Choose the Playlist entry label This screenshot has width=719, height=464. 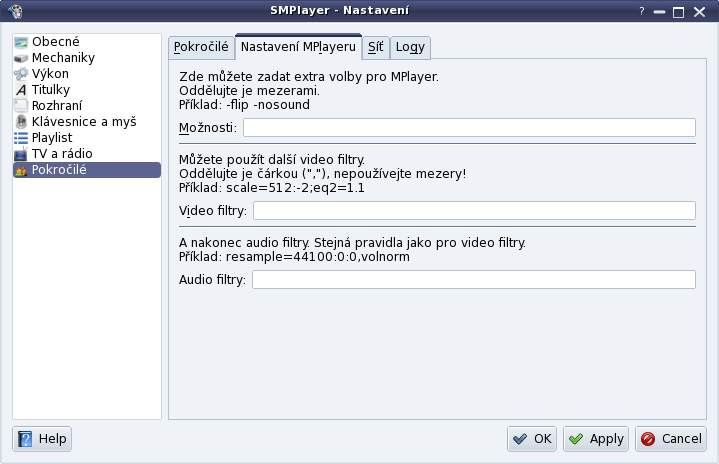(52, 138)
